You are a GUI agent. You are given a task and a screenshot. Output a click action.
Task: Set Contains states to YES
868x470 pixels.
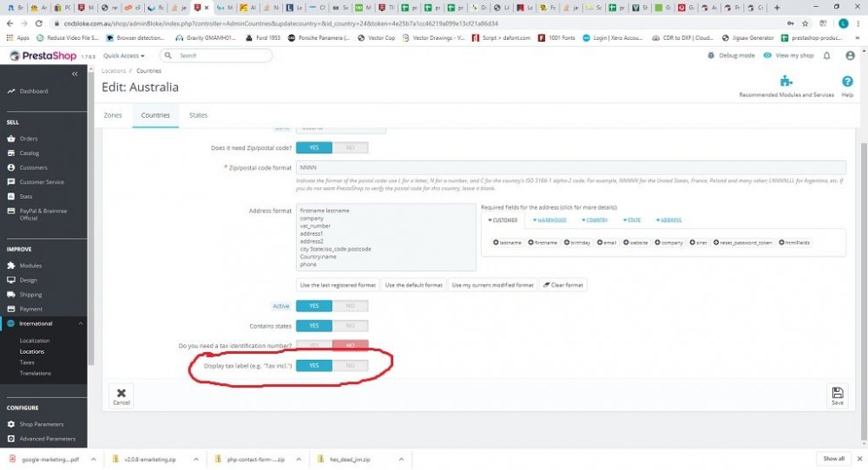(x=314, y=326)
